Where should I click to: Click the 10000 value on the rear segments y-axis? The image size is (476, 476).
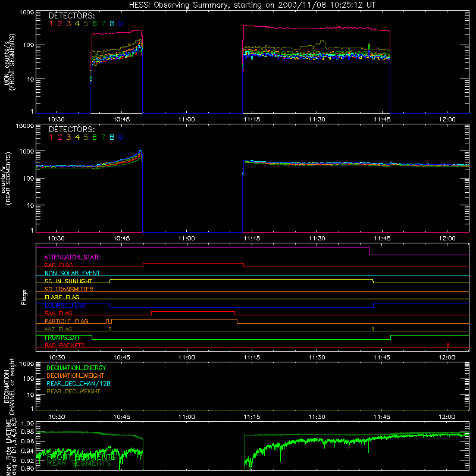click(25, 126)
